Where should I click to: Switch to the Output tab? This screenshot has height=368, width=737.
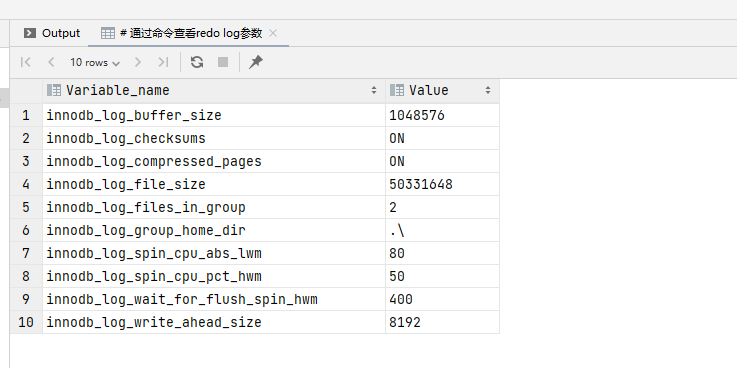point(52,33)
